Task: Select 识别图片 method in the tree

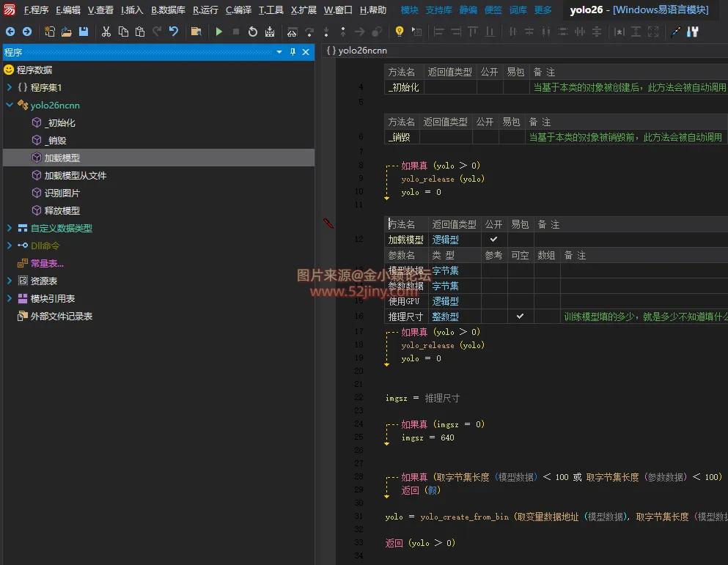Action: 62,193
